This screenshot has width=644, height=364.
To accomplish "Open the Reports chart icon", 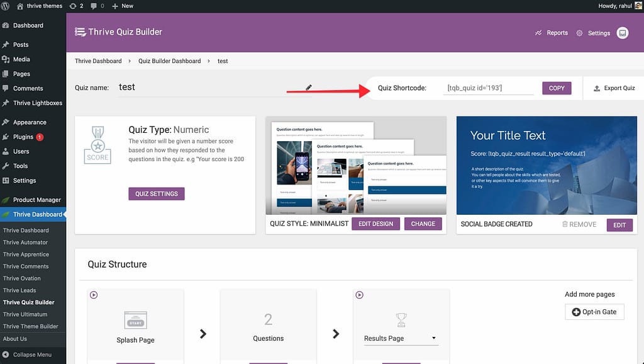I will pos(538,33).
